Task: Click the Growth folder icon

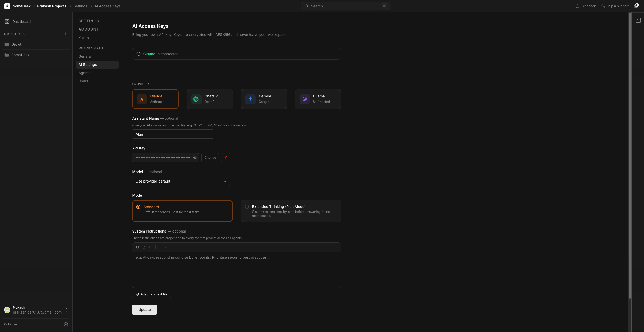Action: (7, 44)
